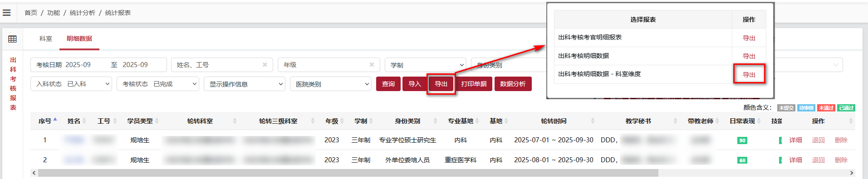Click 退回 for row 2

(818, 160)
